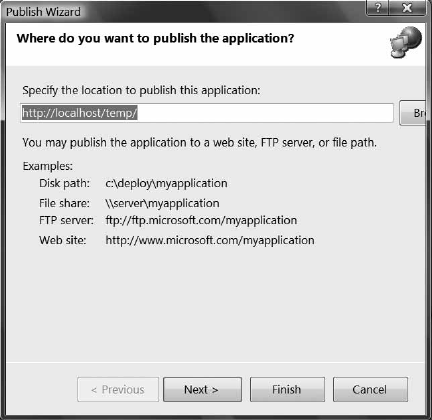Image resolution: width=432 pixels, height=420 pixels.
Task: Click the Disk path example c:\deploy\myapplication
Action: [x=166, y=183]
